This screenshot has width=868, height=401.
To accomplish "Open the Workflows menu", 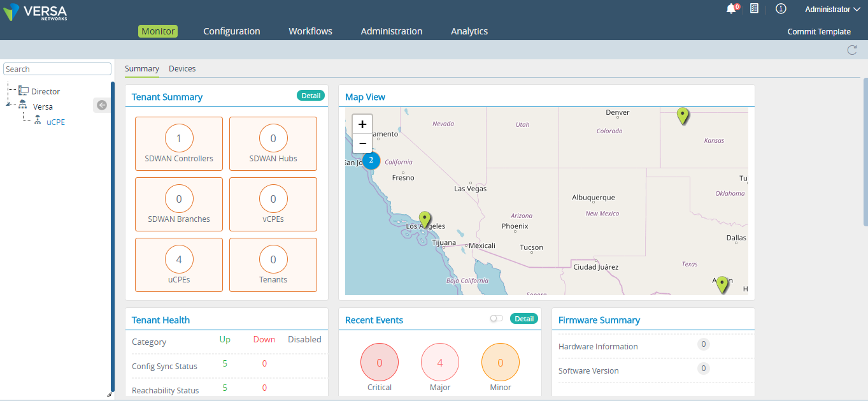I will [x=310, y=31].
